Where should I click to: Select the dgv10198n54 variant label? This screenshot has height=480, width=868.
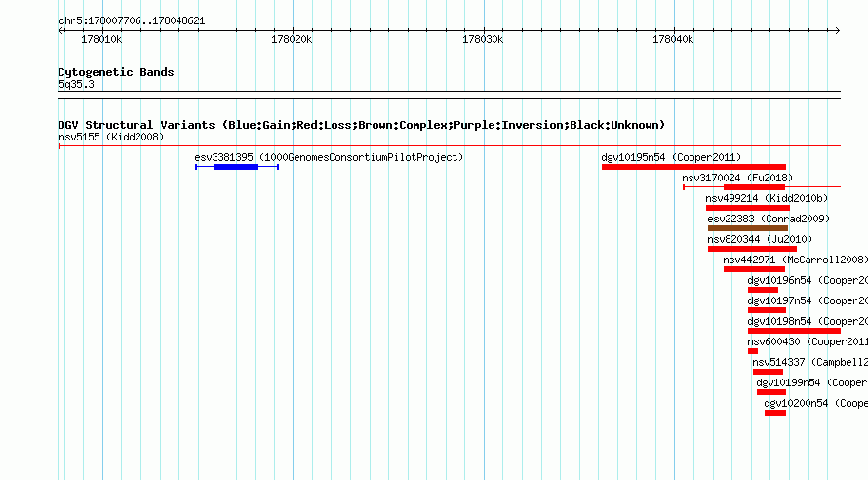[x=808, y=321]
